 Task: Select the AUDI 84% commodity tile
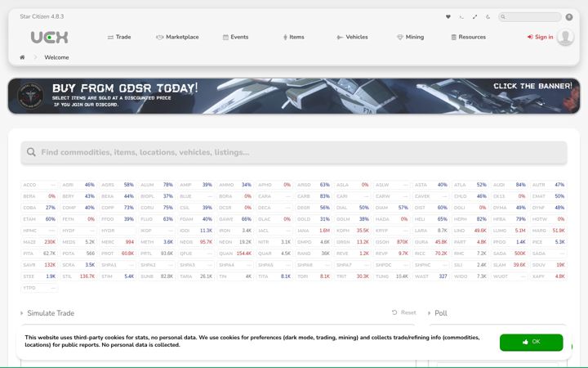click(510, 185)
